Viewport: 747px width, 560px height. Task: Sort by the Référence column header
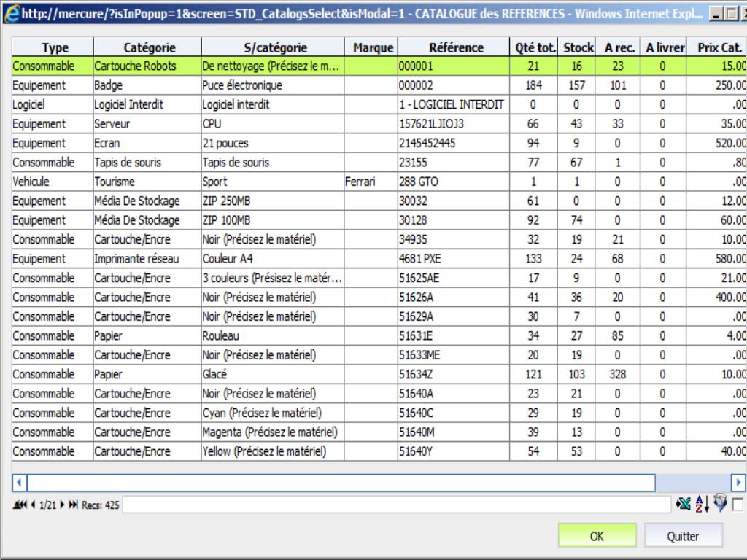[454, 47]
